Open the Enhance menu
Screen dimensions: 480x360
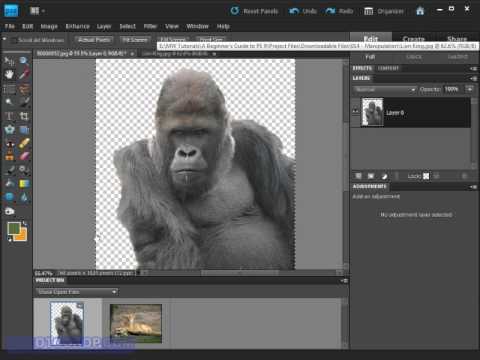click(x=77, y=26)
